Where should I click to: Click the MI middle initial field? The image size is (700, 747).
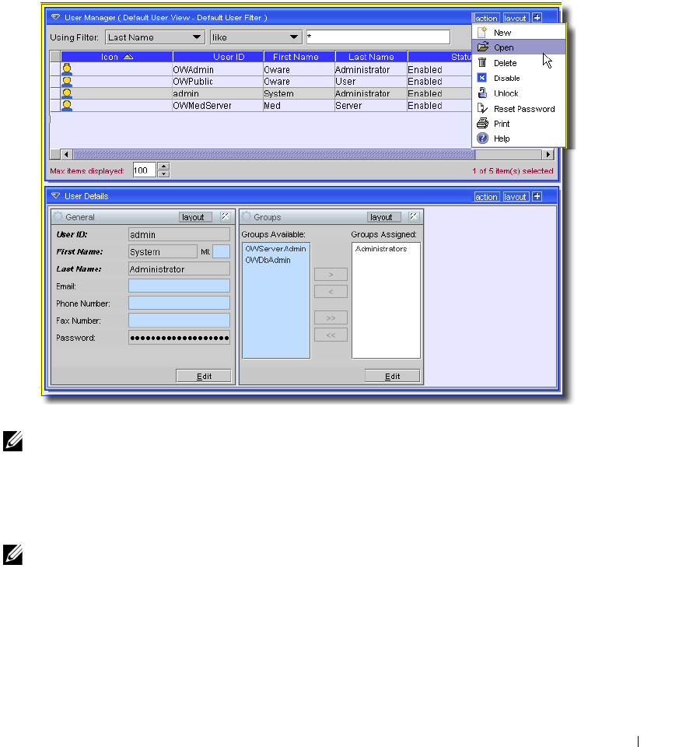221,251
